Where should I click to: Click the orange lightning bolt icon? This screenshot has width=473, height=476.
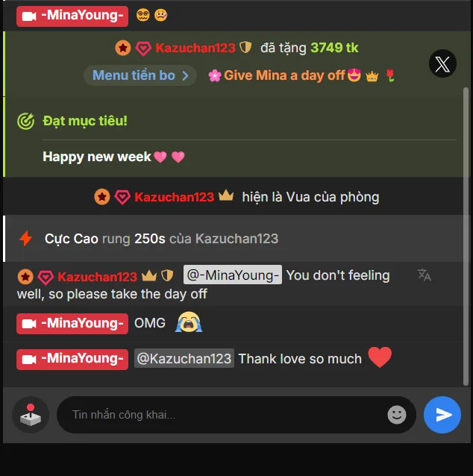26,238
